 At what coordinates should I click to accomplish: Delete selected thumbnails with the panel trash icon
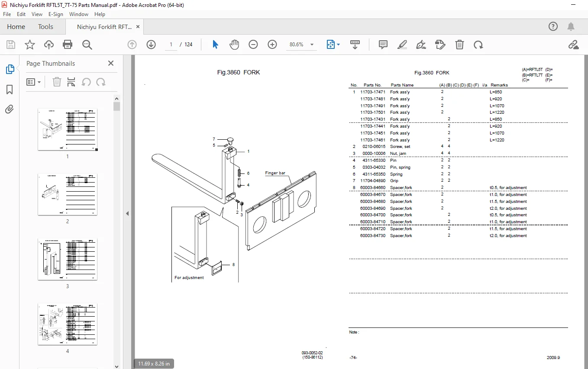[x=57, y=82]
